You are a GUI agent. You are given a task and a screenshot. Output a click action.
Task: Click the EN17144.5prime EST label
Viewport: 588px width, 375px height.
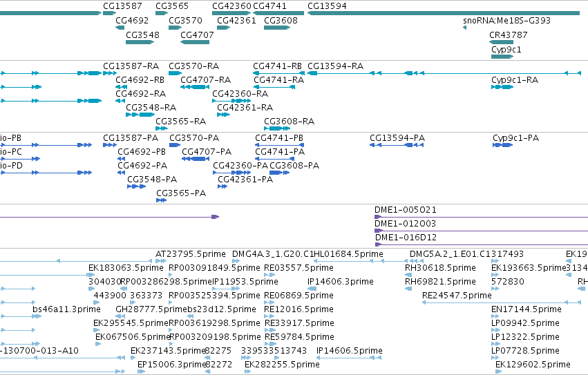click(527, 310)
